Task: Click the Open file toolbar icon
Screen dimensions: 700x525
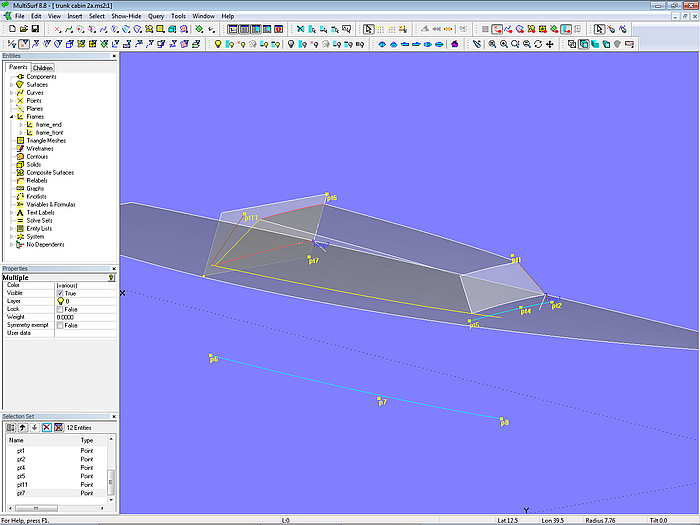Action: 22,30
